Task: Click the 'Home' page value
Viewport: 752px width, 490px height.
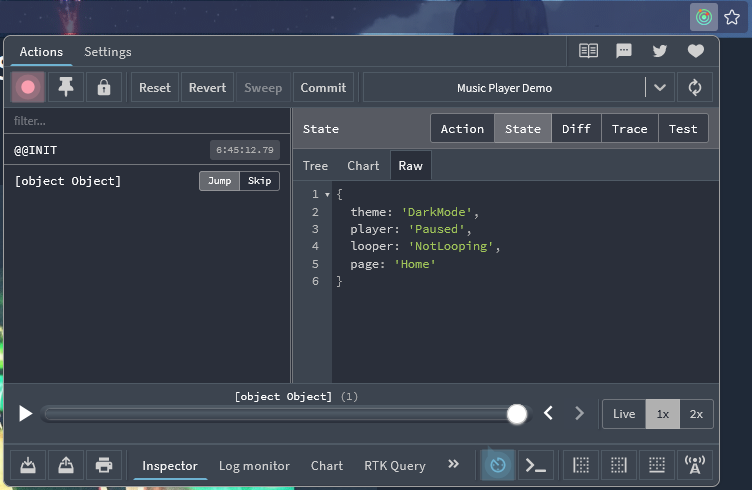Action: tap(415, 264)
